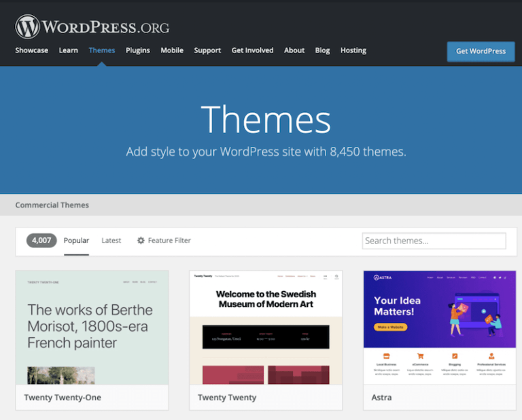The height and width of the screenshot is (420, 522).
Task: Go to the Learn page
Action: pyautogui.click(x=68, y=50)
